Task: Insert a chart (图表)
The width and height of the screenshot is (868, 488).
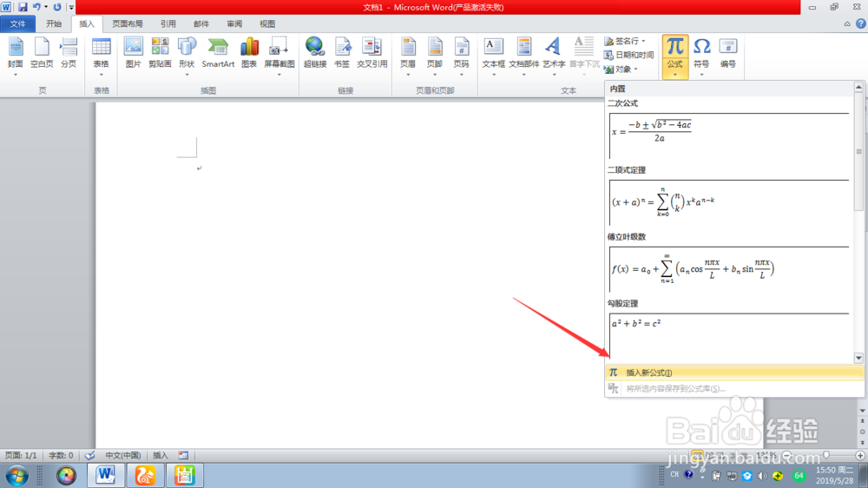Action: point(249,53)
